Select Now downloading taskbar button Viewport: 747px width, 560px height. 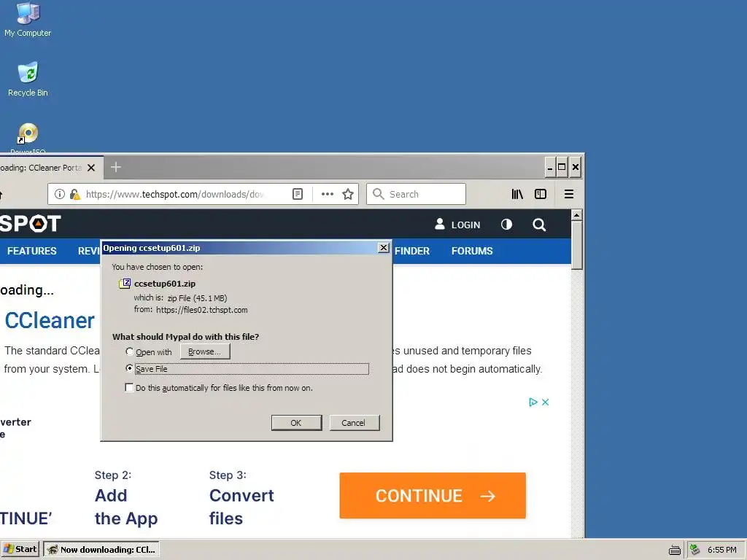(101, 549)
